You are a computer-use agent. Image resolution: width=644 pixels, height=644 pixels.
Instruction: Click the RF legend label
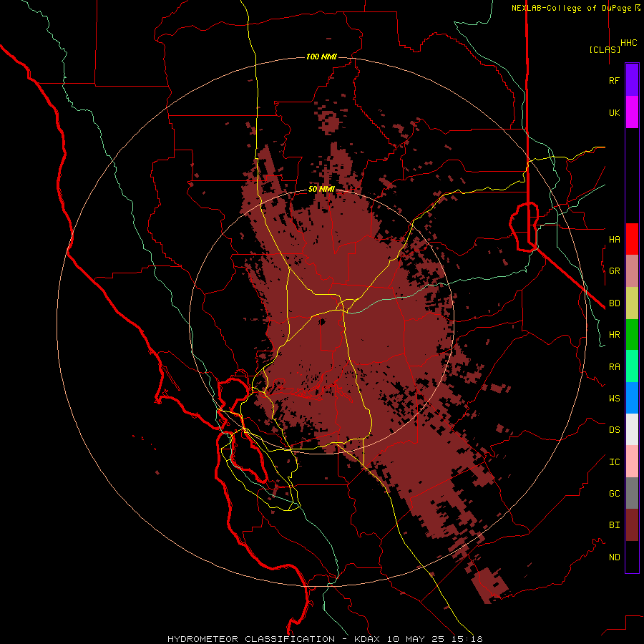[x=614, y=80]
